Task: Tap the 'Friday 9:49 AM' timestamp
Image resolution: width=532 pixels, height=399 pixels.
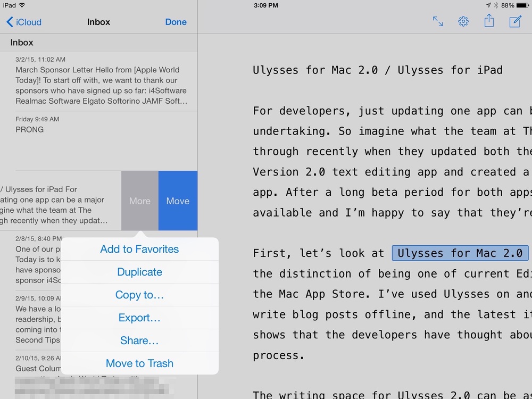Action: pos(37,119)
